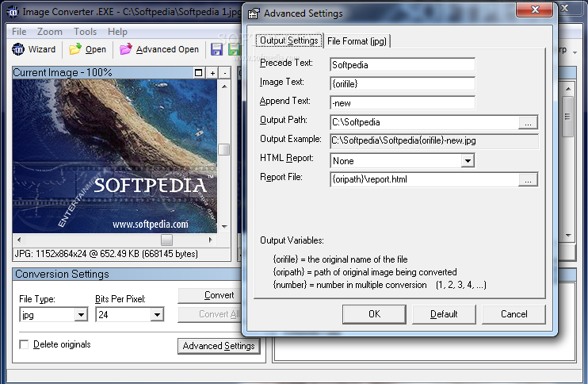Browse for Report File location
This screenshot has height=384, width=588.
pos(528,179)
